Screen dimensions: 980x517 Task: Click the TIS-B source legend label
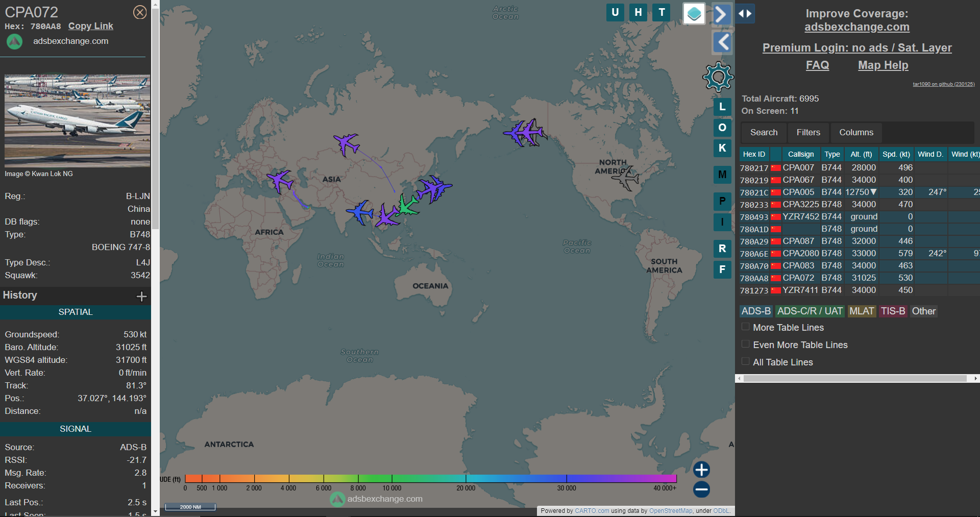[x=893, y=311]
